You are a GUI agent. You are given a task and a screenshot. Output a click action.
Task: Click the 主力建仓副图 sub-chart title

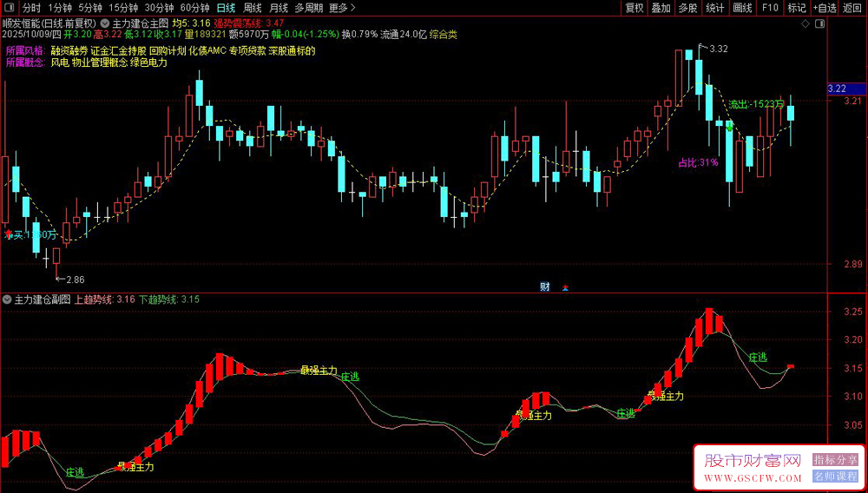[x=42, y=299]
